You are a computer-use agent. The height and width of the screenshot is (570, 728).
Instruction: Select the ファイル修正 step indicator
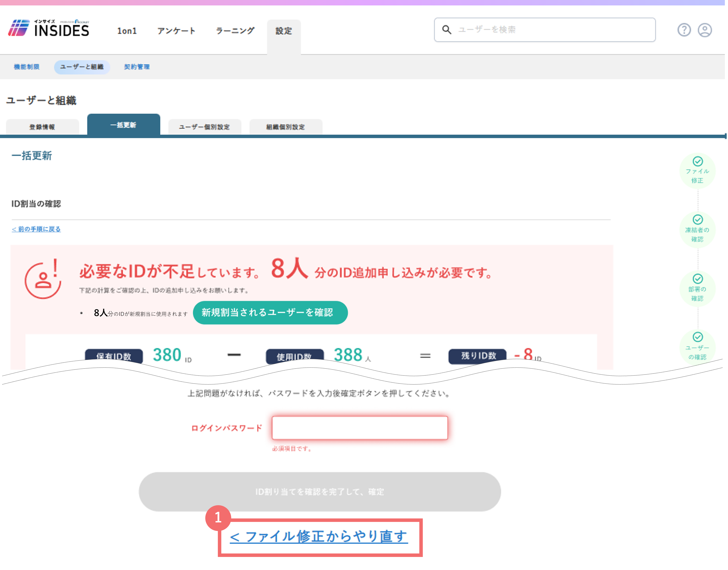pyautogui.click(x=697, y=171)
